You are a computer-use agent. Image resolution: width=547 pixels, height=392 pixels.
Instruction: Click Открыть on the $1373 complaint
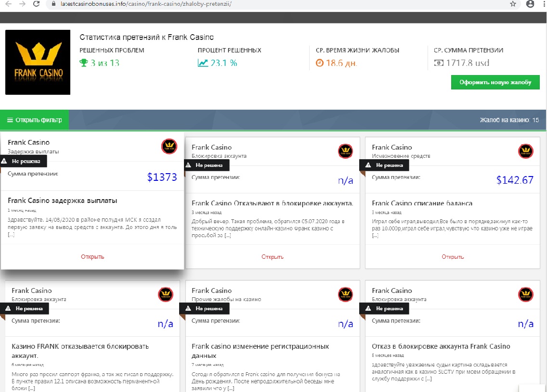[92, 257]
